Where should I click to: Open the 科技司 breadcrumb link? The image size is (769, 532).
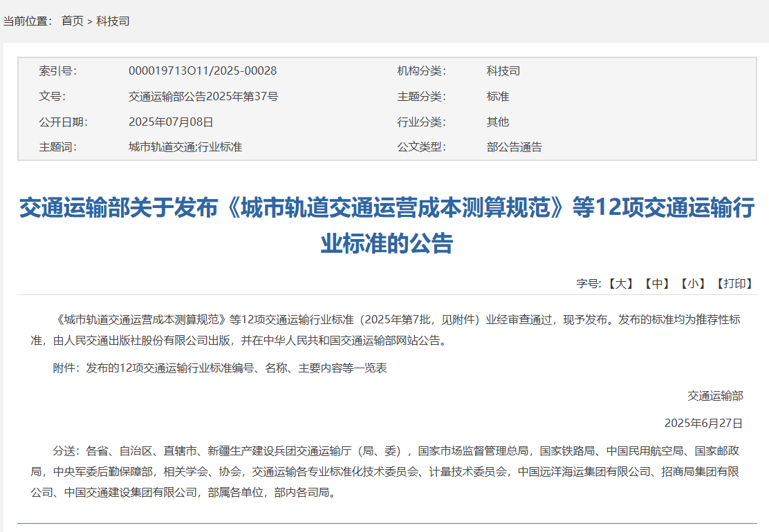click(113, 21)
